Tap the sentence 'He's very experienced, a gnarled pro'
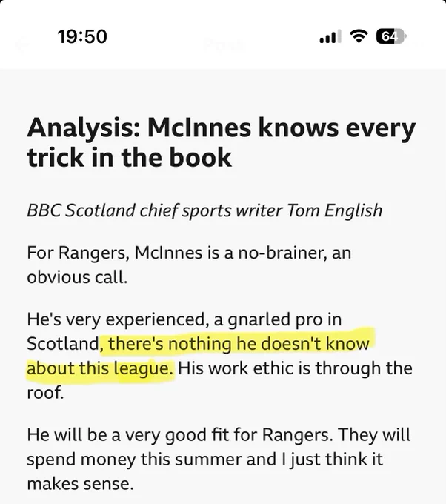The width and height of the screenshot is (446, 504). point(184,319)
